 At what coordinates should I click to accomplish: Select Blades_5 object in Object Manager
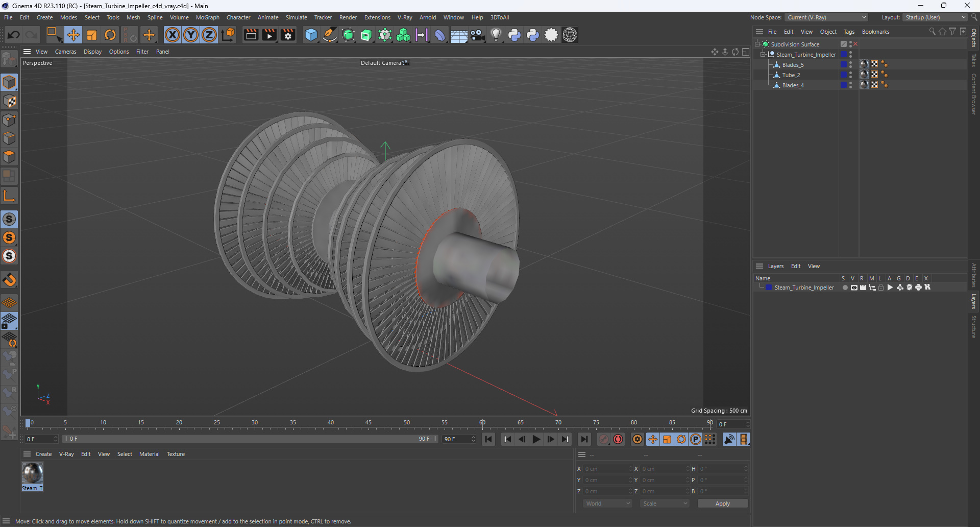[x=793, y=65]
